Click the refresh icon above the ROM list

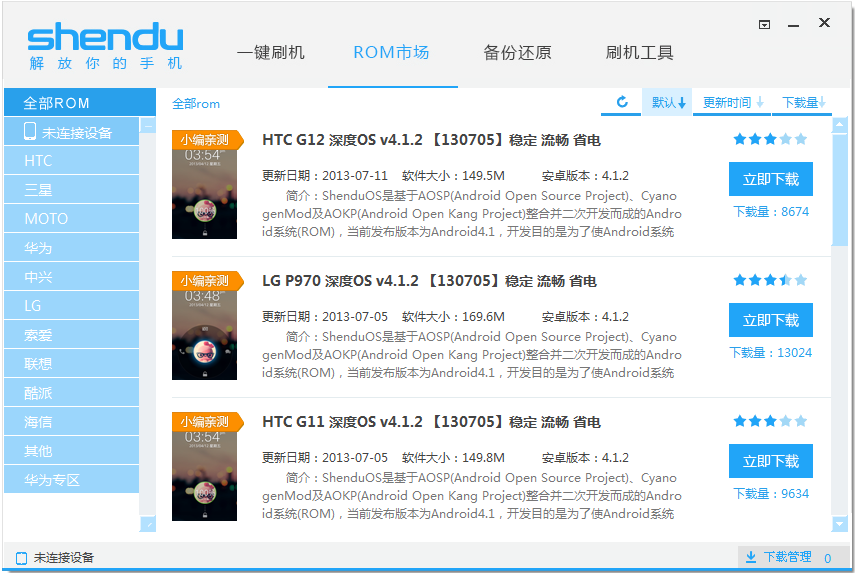click(x=622, y=102)
